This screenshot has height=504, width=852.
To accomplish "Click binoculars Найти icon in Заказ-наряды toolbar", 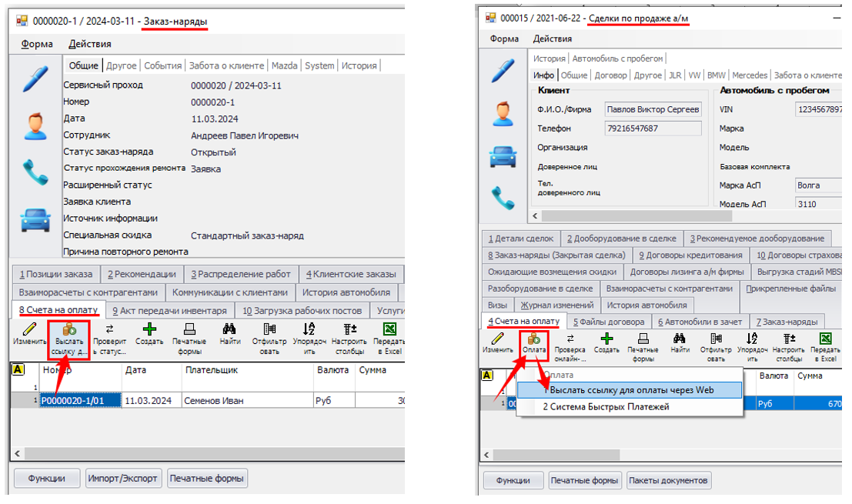I will click(229, 335).
